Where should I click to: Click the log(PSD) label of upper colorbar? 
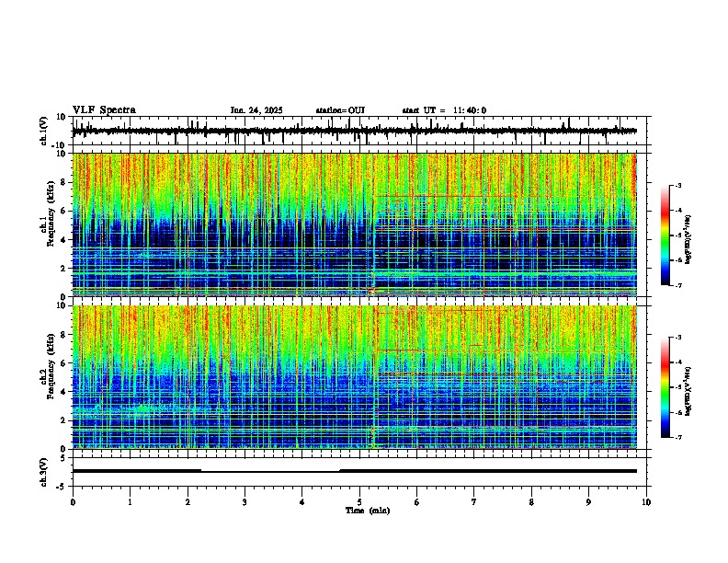[688, 240]
